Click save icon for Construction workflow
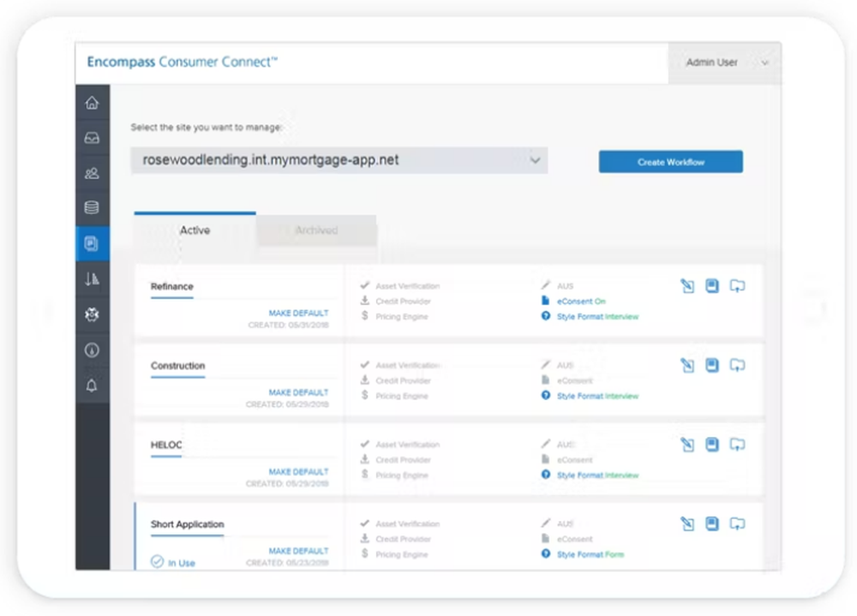 click(711, 365)
